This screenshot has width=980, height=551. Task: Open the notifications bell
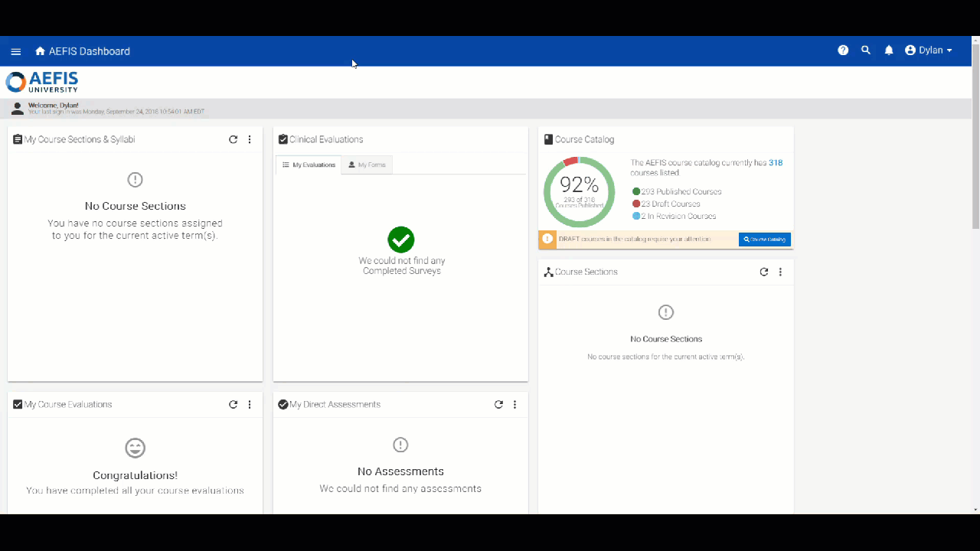click(889, 51)
